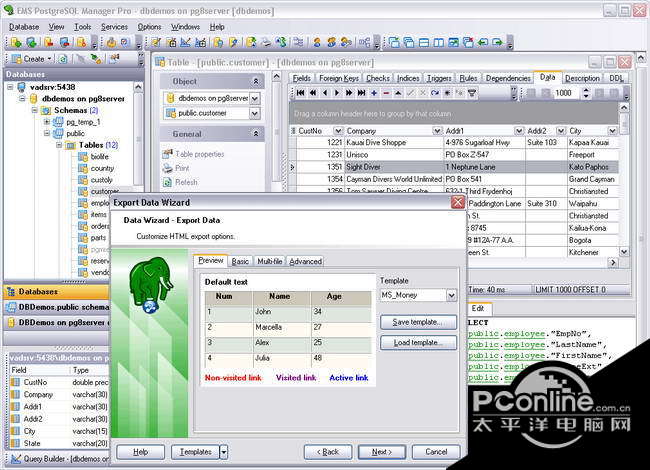The width and height of the screenshot is (650, 470).
Task: Click the next page double-arrow navigator icon
Action: (349, 93)
